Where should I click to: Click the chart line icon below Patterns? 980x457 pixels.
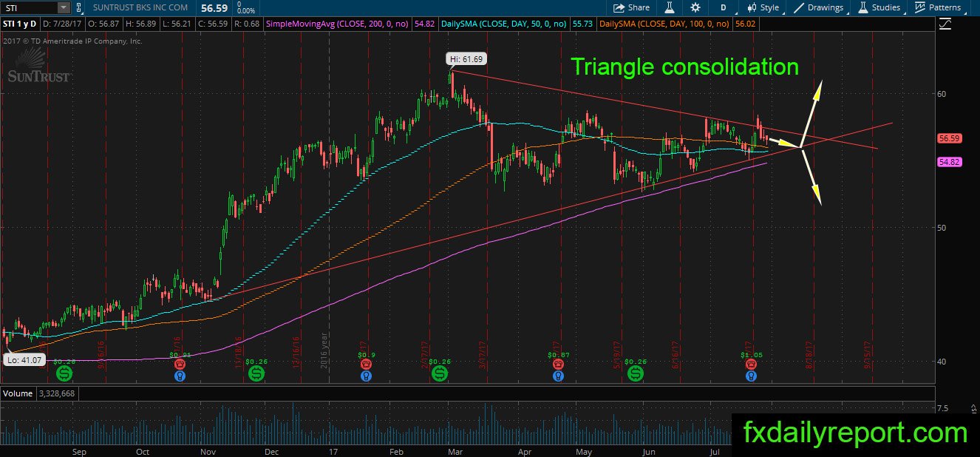(944, 24)
